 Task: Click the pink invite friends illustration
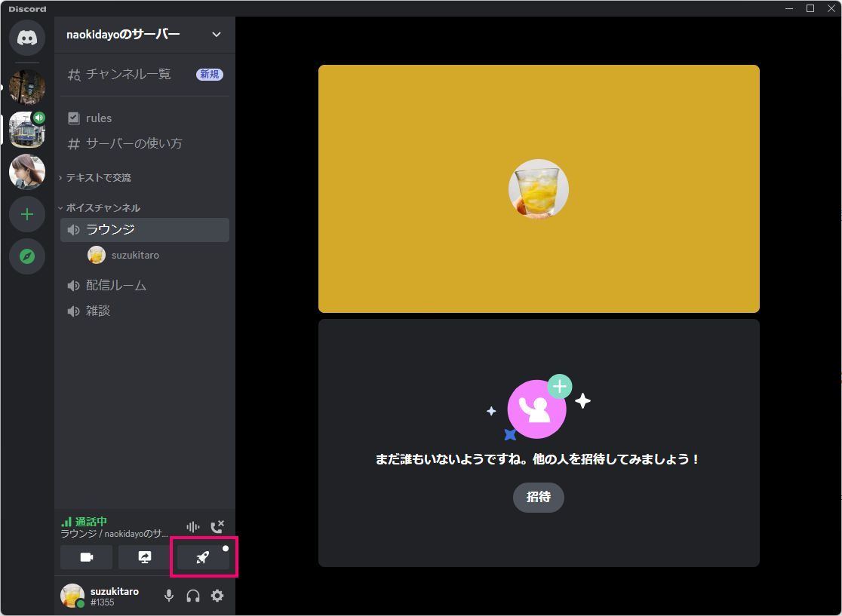(539, 407)
